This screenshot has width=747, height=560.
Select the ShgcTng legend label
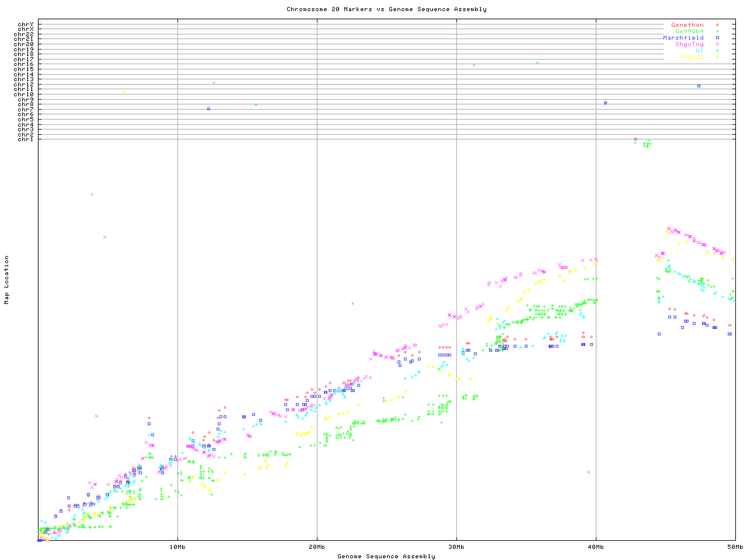689,44
